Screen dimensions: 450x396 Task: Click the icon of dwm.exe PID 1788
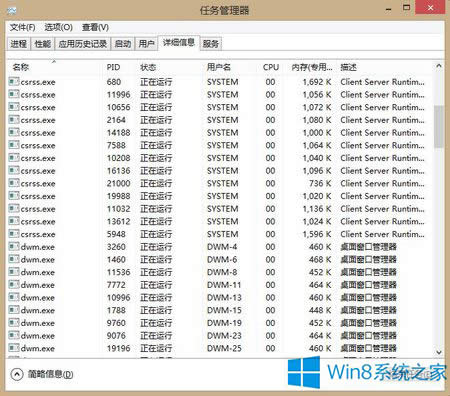click(x=14, y=310)
